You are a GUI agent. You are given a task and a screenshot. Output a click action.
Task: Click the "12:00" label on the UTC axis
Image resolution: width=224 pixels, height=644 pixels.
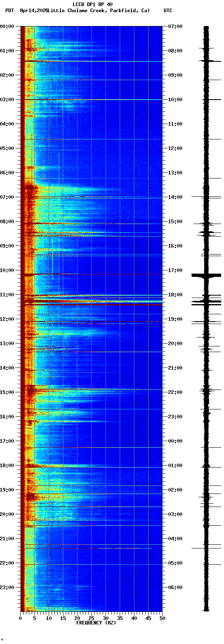(175, 148)
